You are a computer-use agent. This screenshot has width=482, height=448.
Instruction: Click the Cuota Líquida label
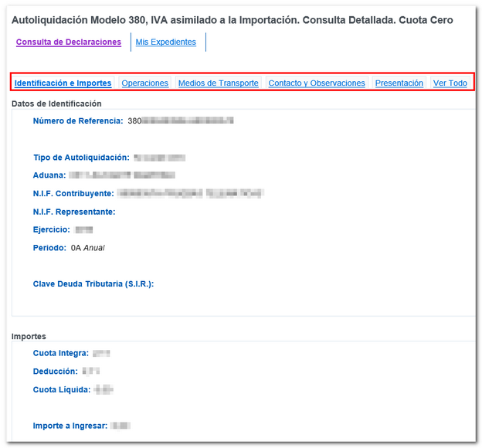60,389
